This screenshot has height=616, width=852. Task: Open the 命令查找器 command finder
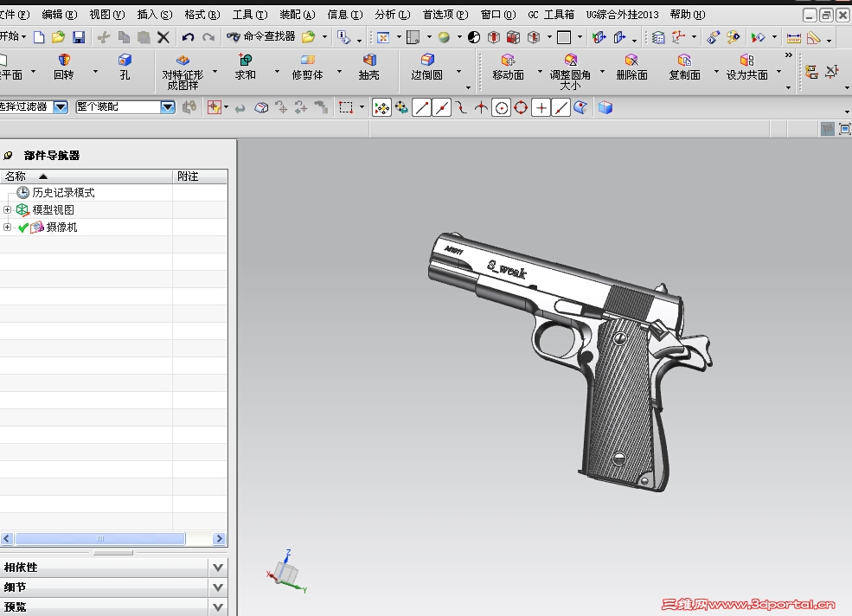coord(261,36)
